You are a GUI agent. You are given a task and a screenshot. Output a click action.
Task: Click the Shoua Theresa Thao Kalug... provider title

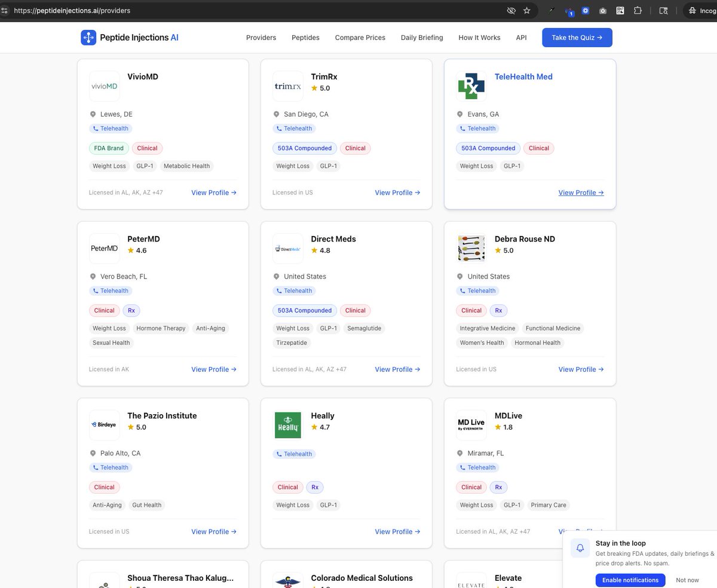tap(180, 578)
